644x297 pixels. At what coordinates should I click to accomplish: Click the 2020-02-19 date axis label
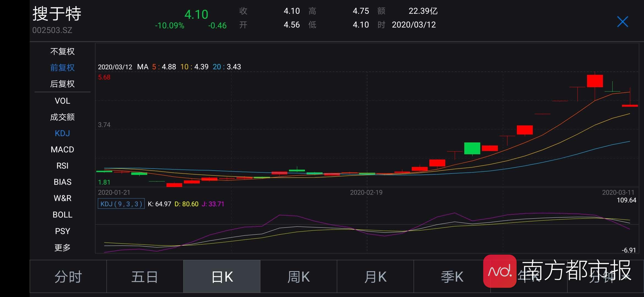coord(366,193)
